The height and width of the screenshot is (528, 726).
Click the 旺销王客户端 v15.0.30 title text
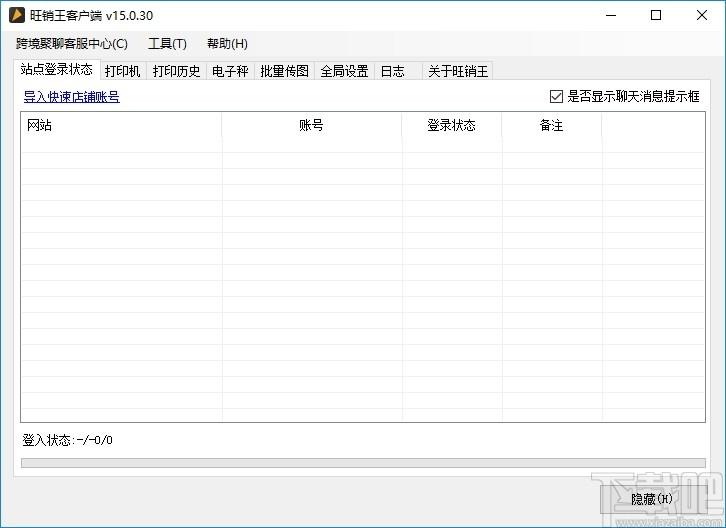click(x=91, y=16)
